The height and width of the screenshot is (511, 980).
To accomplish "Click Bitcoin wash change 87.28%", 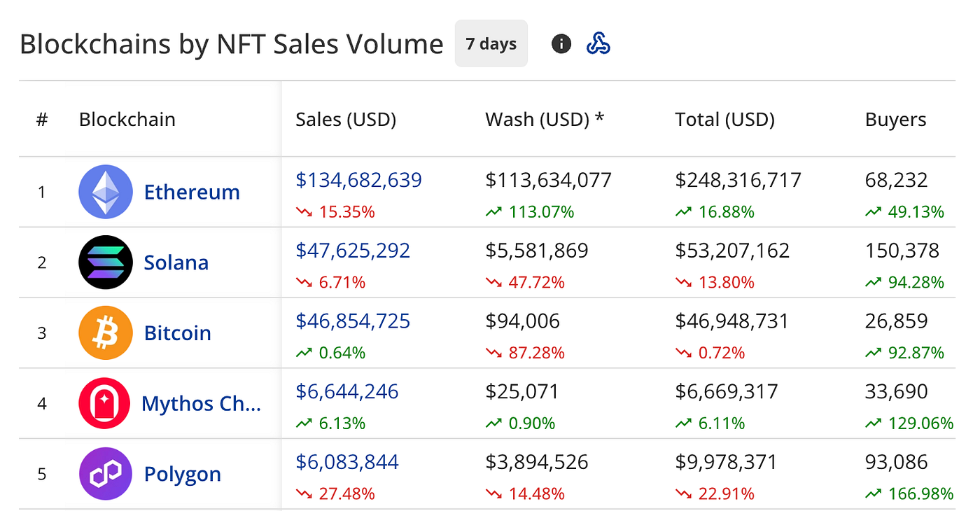I will [525, 353].
